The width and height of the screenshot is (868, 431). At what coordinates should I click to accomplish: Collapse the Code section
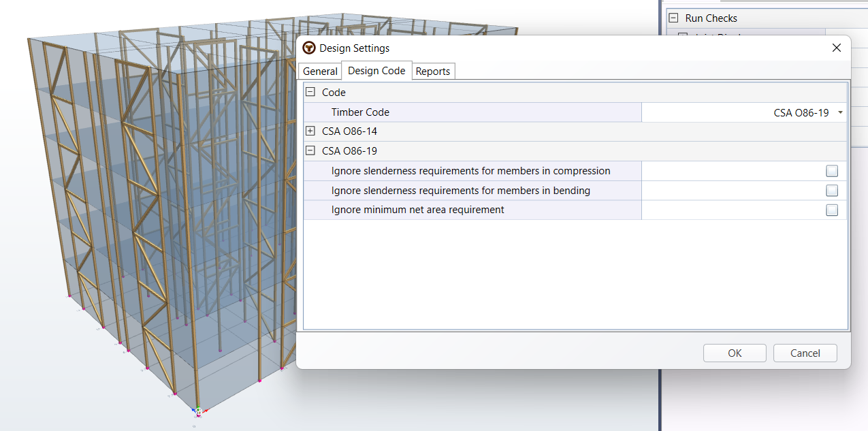point(310,92)
